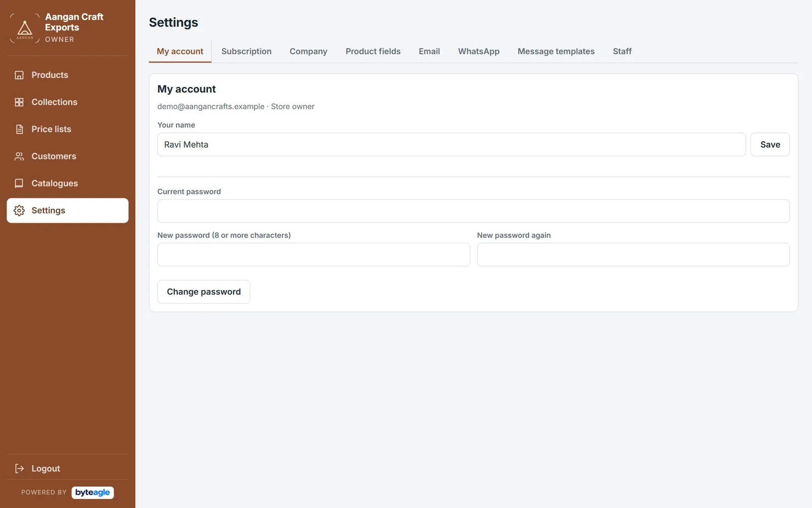Save the name with Save button
This screenshot has height=508, width=812.
click(x=770, y=145)
